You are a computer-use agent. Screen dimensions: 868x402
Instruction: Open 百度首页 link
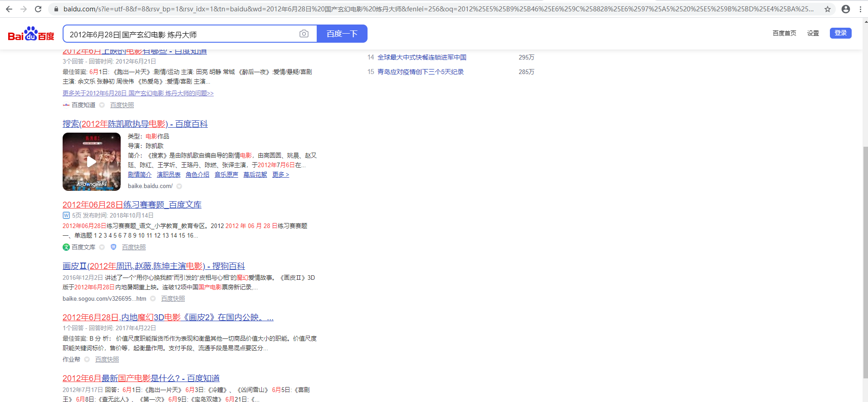[784, 33]
